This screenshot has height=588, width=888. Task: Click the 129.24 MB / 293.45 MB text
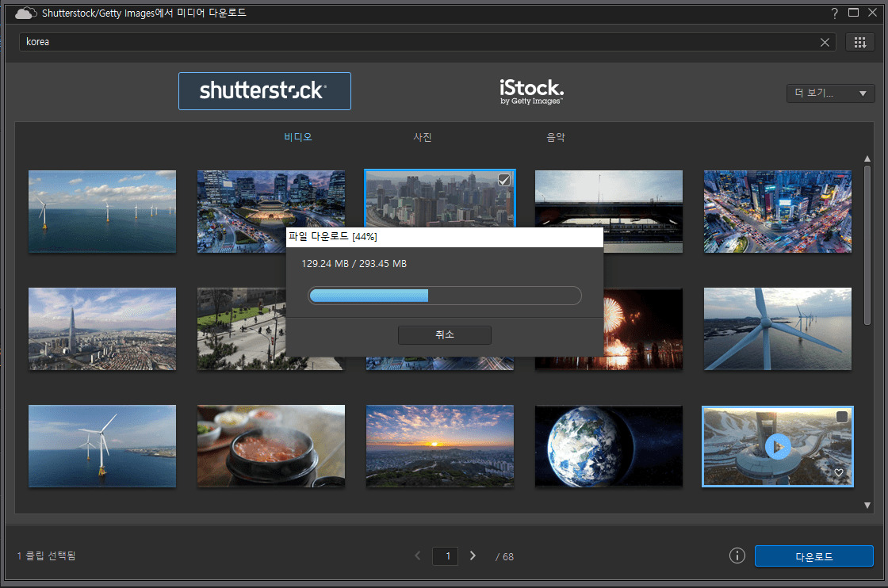[x=354, y=264]
